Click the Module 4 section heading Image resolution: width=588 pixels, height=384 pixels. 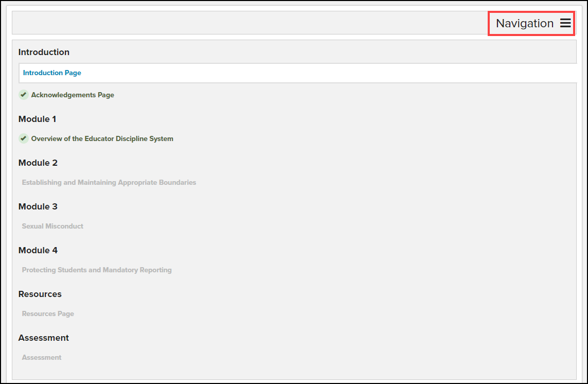click(x=38, y=250)
